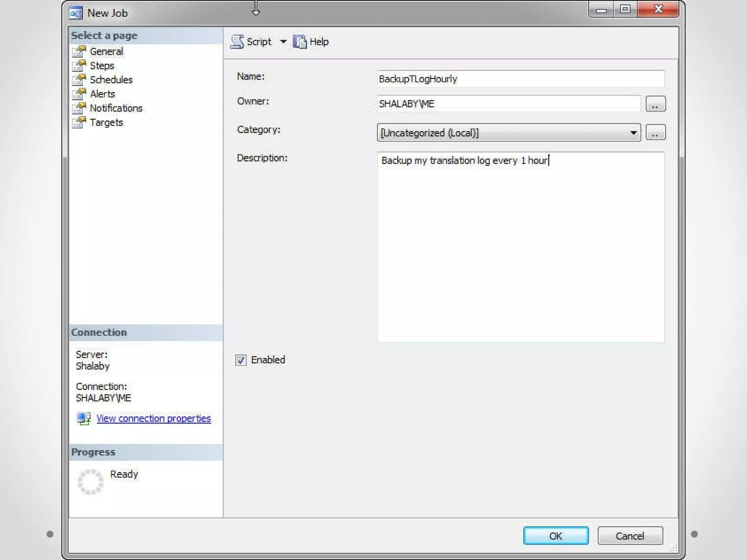
Task: Click the Targets page icon
Action: pyautogui.click(x=79, y=122)
